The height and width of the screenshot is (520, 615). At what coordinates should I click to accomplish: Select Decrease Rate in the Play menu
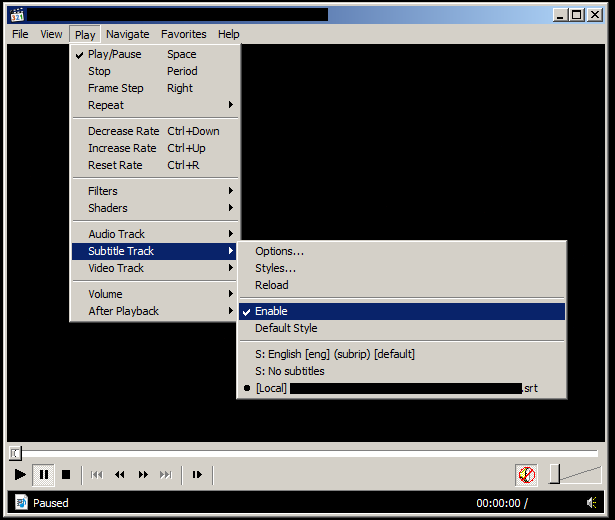point(155,131)
